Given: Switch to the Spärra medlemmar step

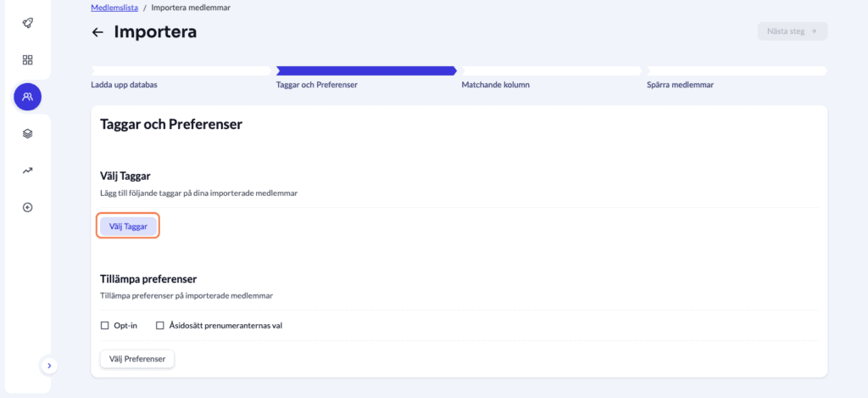Looking at the screenshot, I should [x=681, y=85].
